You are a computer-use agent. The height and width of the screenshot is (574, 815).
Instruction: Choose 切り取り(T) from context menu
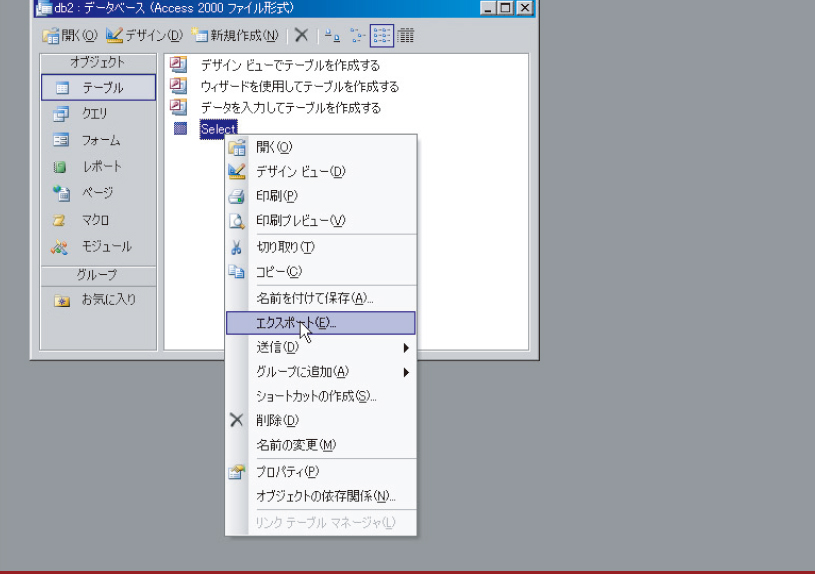(321, 247)
